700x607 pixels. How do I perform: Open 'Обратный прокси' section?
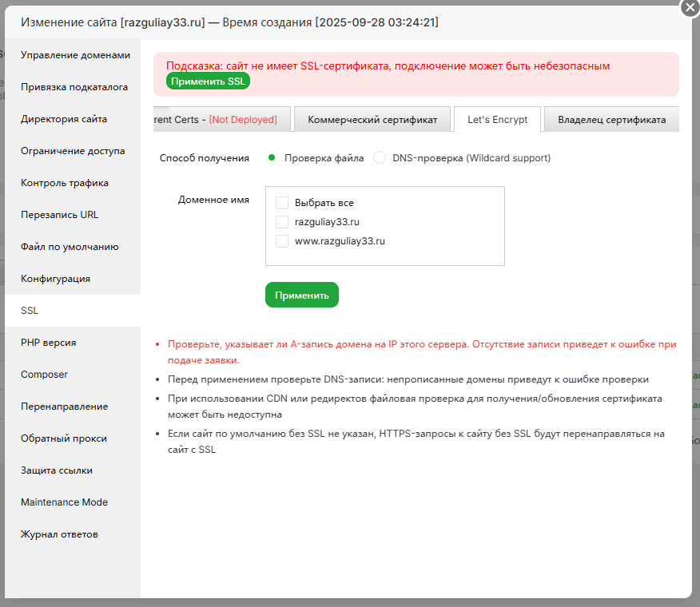point(64,438)
